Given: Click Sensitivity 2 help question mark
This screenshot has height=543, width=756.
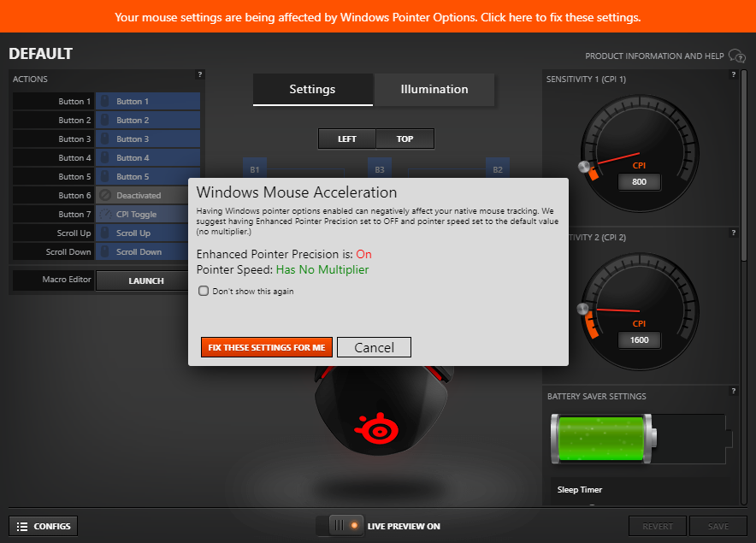Looking at the screenshot, I should point(734,233).
